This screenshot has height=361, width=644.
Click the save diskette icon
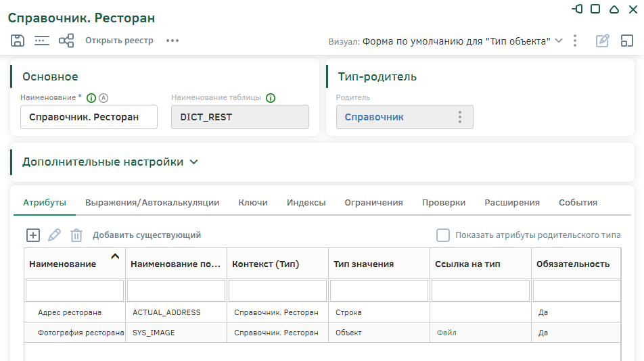pos(18,41)
